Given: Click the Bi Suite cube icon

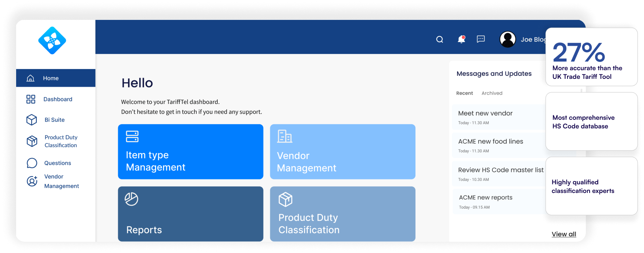Looking at the screenshot, I should tap(32, 120).
